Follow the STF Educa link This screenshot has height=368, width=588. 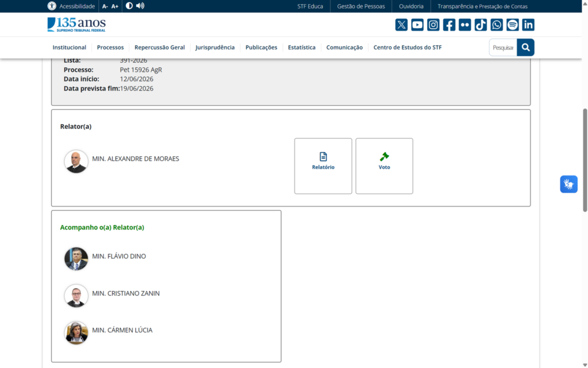pos(310,6)
